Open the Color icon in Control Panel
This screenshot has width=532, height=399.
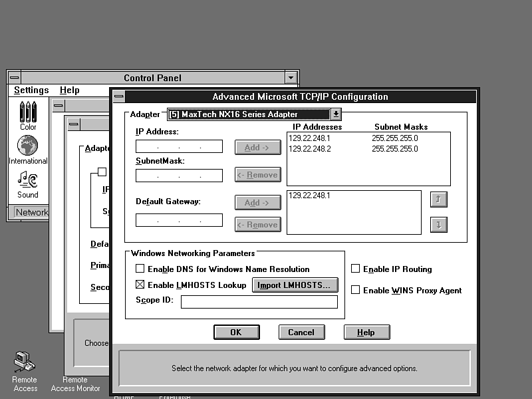[28, 115]
